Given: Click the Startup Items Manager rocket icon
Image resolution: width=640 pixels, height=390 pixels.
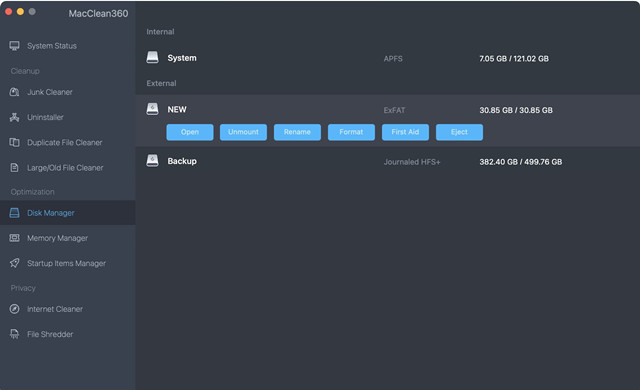Looking at the screenshot, I should click(14, 263).
